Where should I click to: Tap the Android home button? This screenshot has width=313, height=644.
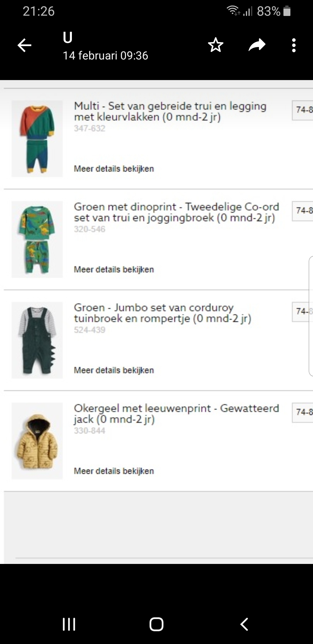156,624
